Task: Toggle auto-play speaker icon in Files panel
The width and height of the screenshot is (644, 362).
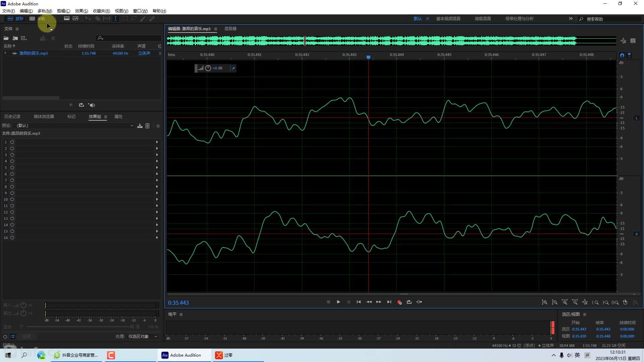Action: tap(92, 105)
